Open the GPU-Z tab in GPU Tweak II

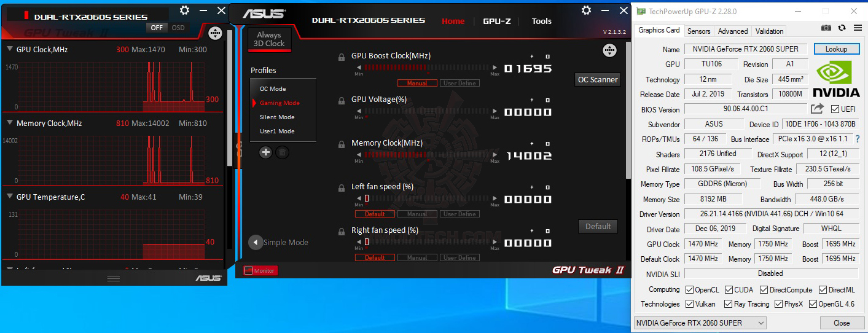[497, 21]
